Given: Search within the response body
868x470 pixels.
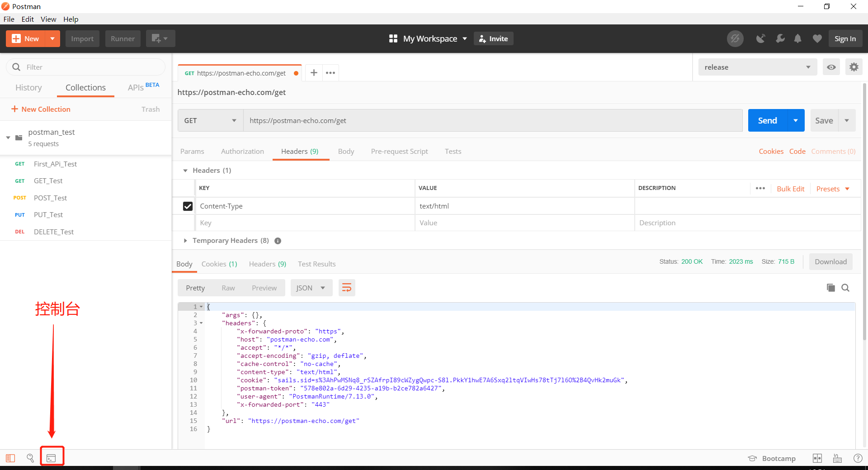Looking at the screenshot, I should click(x=845, y=288).
